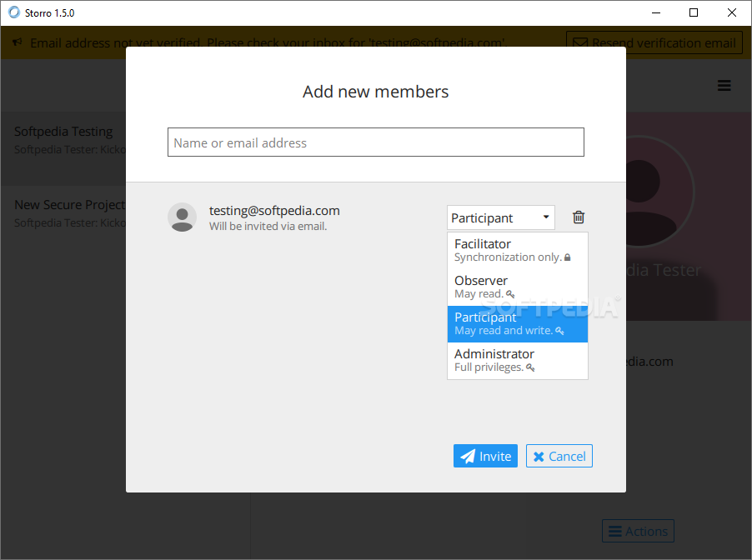Select the New Secure Project in the sidebar
Viewport: 752px width, 560px height.
point(63,222)
